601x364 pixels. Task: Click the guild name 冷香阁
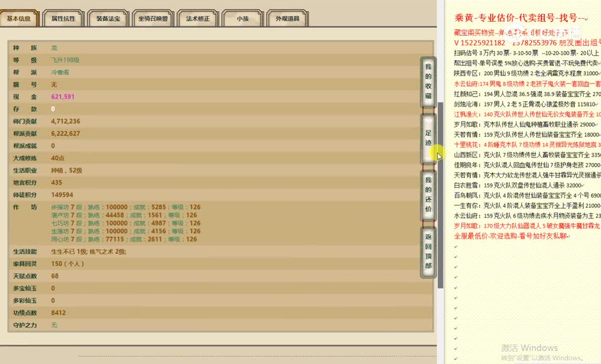(60, 72)
